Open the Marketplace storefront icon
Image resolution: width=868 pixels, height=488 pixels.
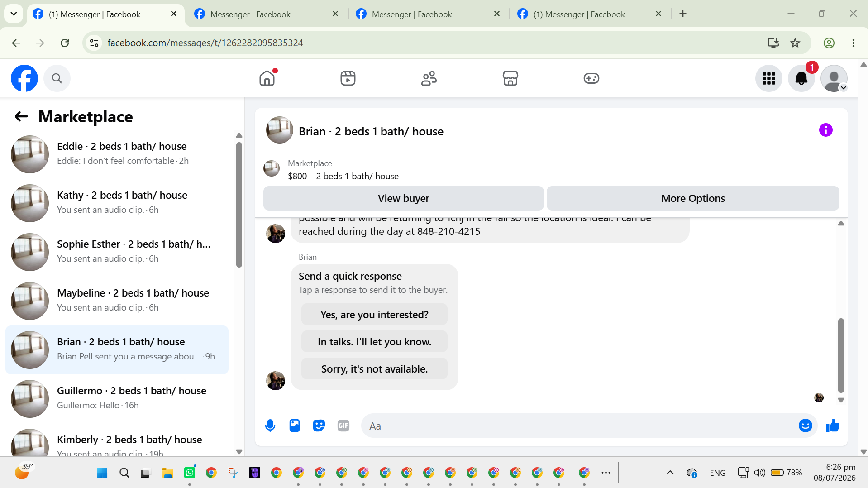(x=510, y=78)
